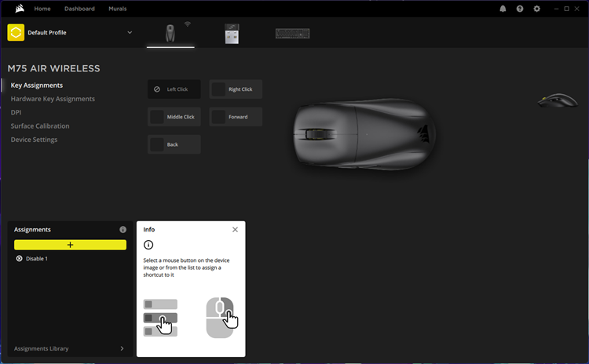The image size is (589, 364).
Task: Click the Corsair sails logo
Action: pos(20,9)
